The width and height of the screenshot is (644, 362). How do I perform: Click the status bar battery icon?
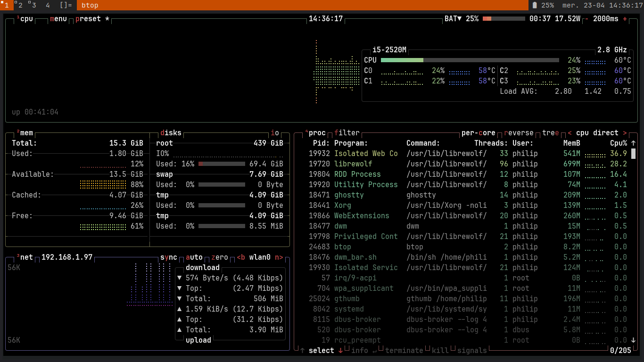coord(535,5)
